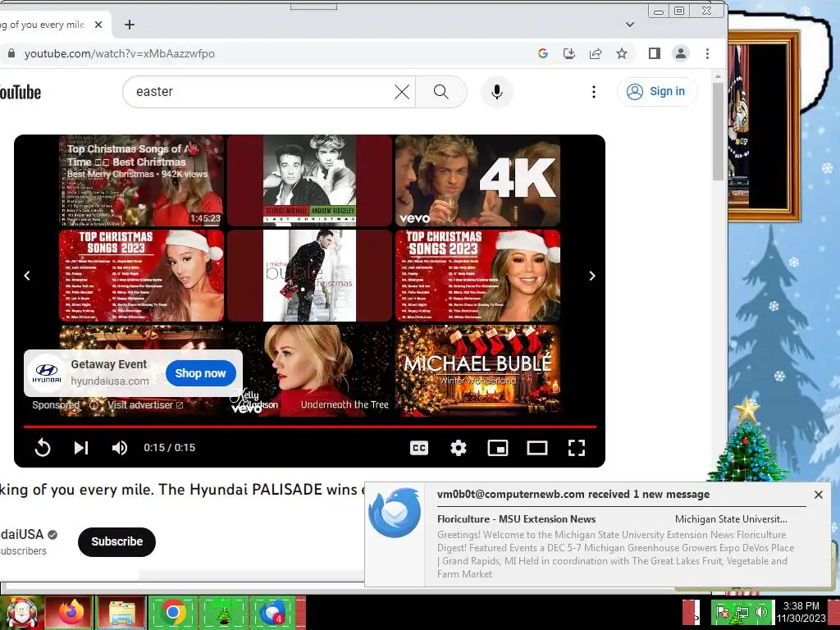
Task: Open George Michael Last Christmas album thumbnail
Action: (309, 180)
